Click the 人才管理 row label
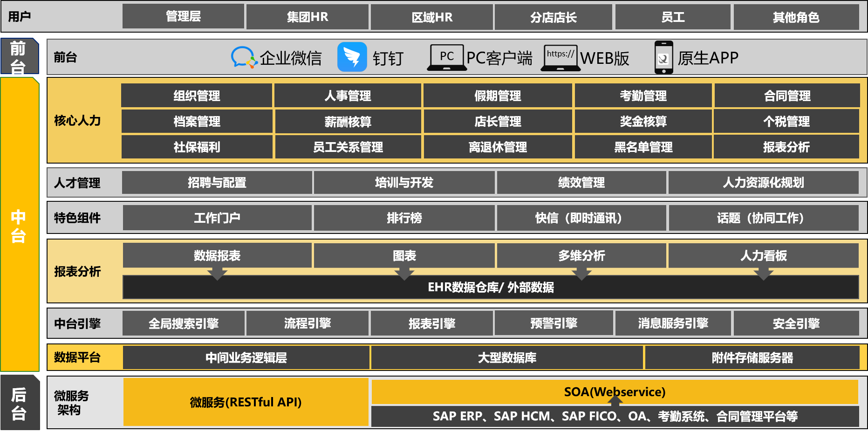 click(77, 183)
